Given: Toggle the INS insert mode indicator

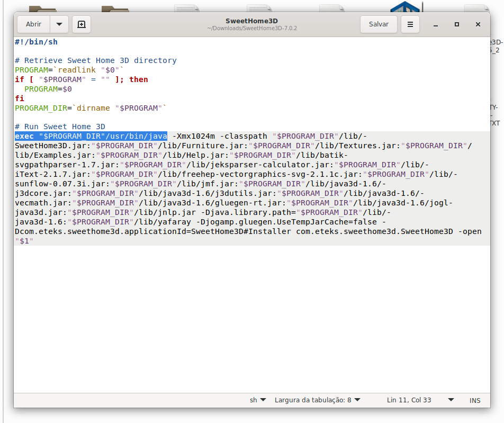Looking at the screenshot, I should (475, 400).
